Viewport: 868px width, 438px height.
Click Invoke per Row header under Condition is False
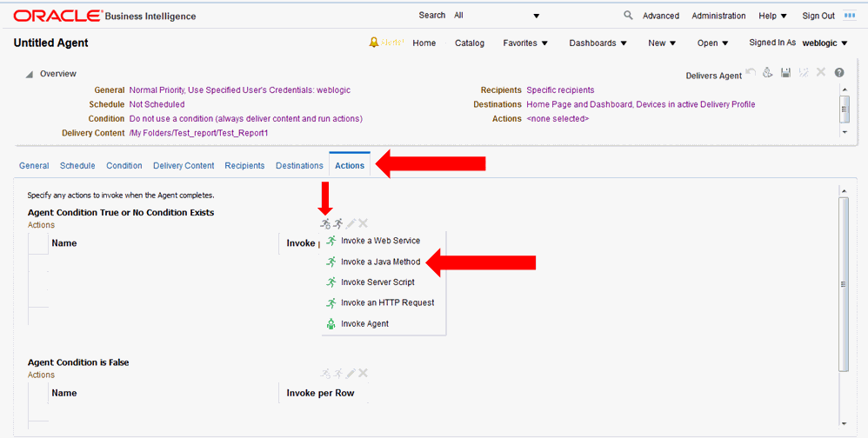(321, 393)
